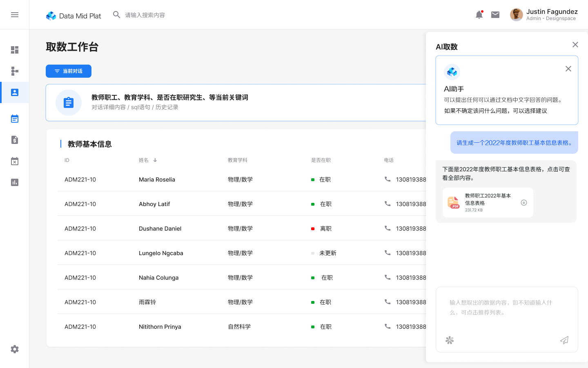Open settings gear in sidebar
The image size is (588, 368).
coord(15,349)
